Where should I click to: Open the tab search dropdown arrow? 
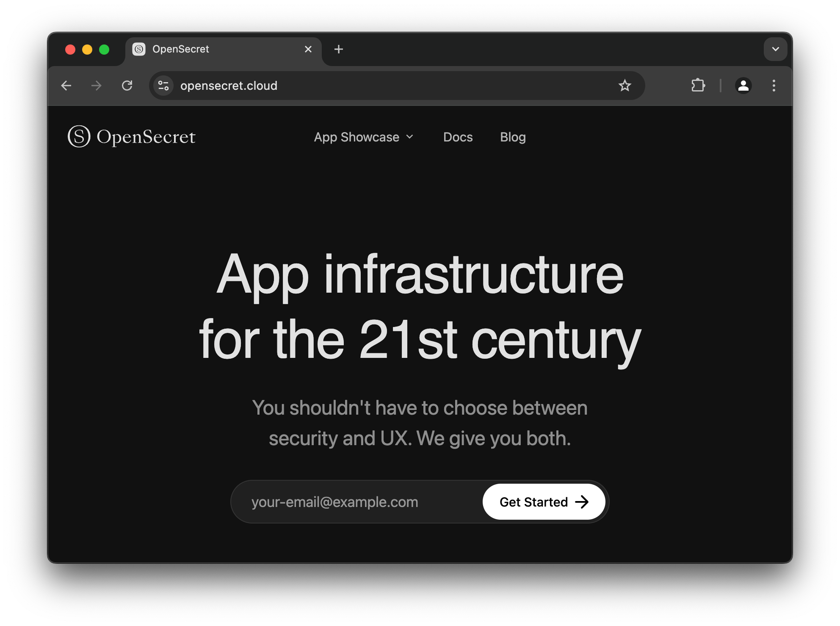[x=775, y=49]
